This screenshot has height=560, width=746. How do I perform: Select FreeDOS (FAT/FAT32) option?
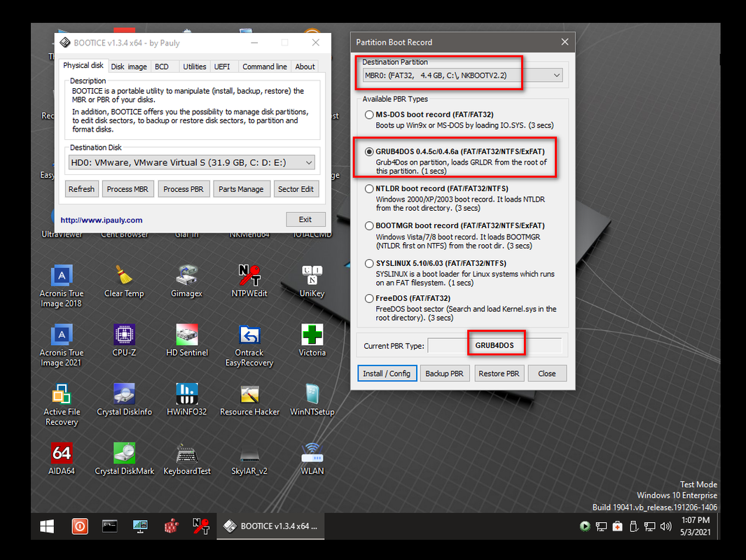[369, 298]
